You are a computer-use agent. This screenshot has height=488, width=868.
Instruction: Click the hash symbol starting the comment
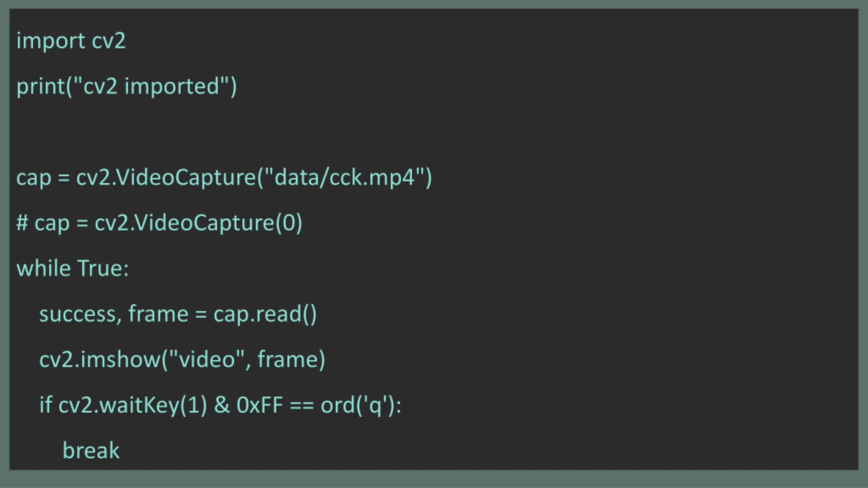[x=22, y=223]
